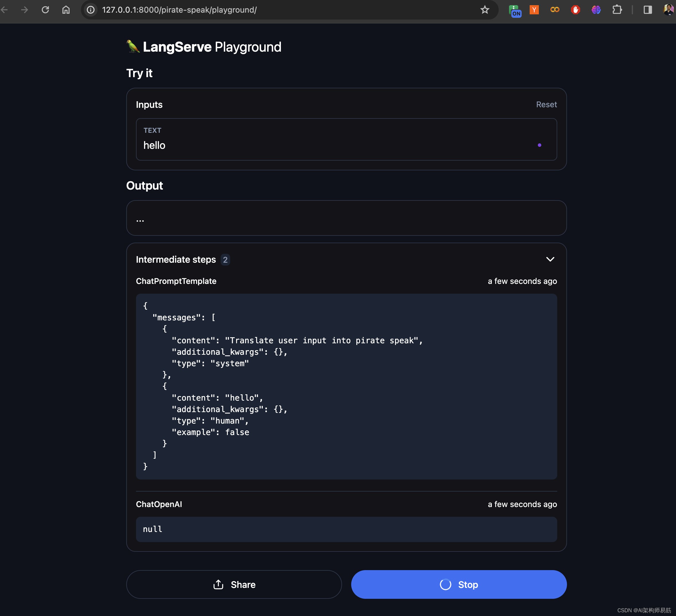Share the playground configuration

coord(234,584)
